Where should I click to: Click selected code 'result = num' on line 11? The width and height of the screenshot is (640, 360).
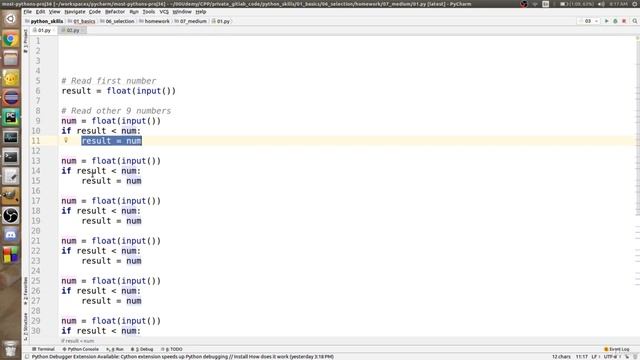point(111,141)
